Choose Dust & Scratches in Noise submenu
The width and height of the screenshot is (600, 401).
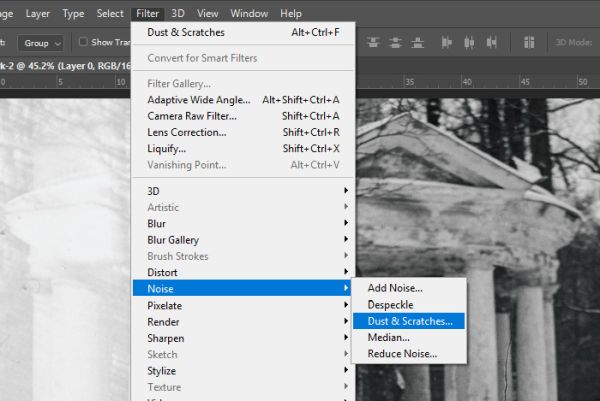[409, 321]
